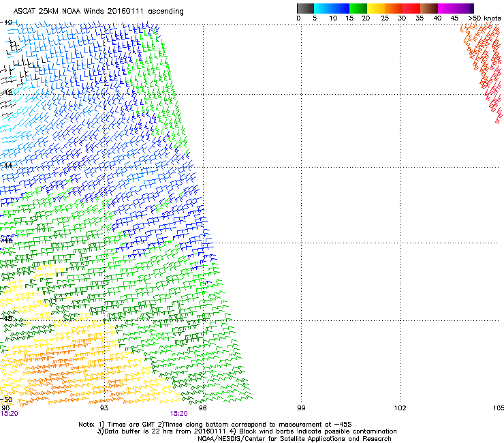504x443 pixels.
Task: Select the cyan 5-10 knot legend color
Action: click(x=323, y=8)
